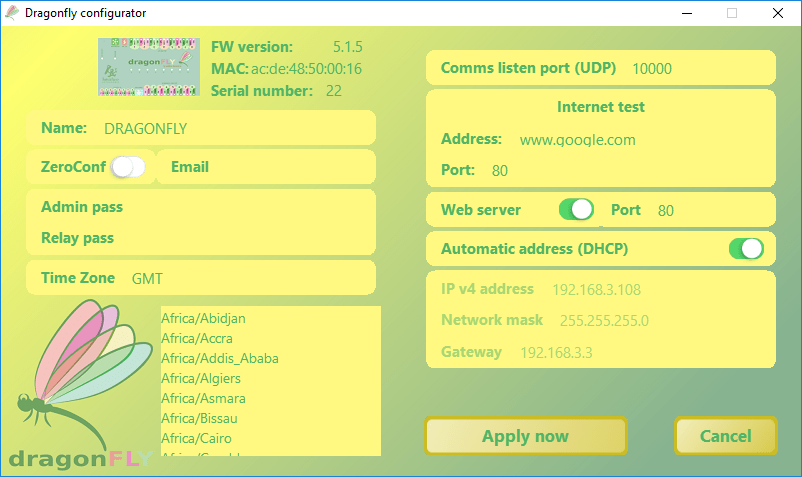
Task: Click Internet test address www.google.com
Action: [x=577, y=140]
